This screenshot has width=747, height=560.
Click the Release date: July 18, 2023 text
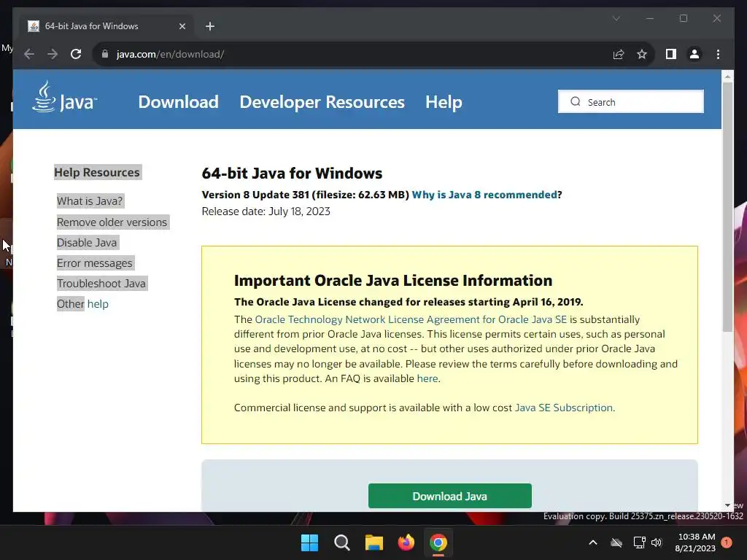[266, 211]
